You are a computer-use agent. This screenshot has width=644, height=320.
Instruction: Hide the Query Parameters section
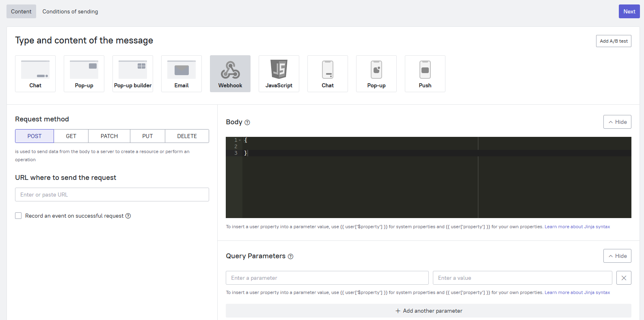tap(617, 256)
